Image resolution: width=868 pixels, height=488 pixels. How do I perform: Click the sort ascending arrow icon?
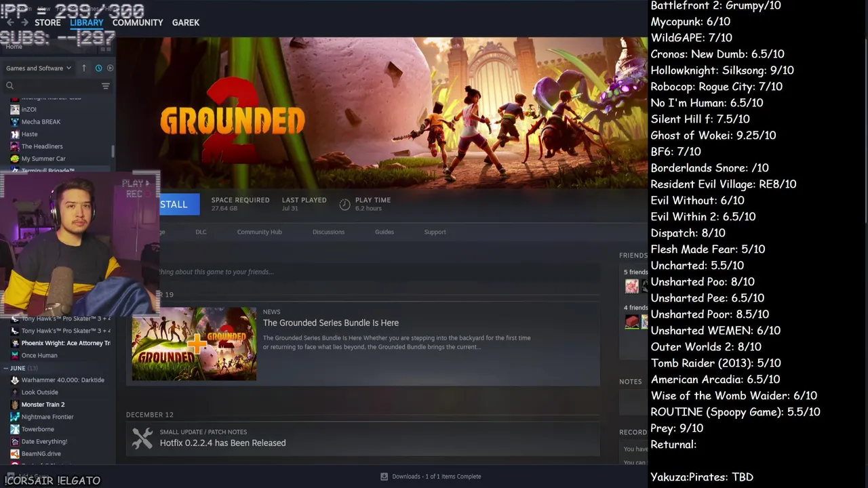[x=84, y=68]
